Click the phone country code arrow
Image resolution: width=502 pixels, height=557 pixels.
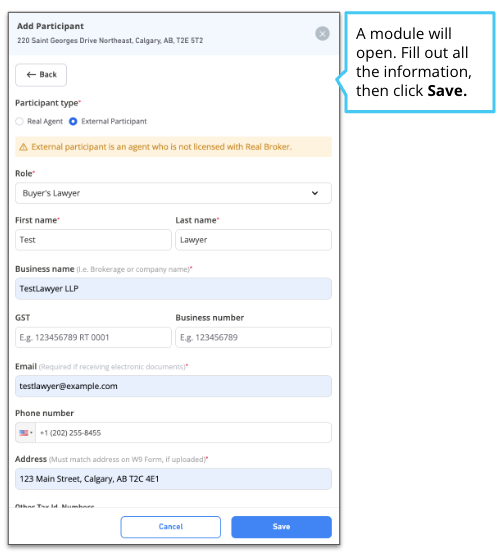31,433
